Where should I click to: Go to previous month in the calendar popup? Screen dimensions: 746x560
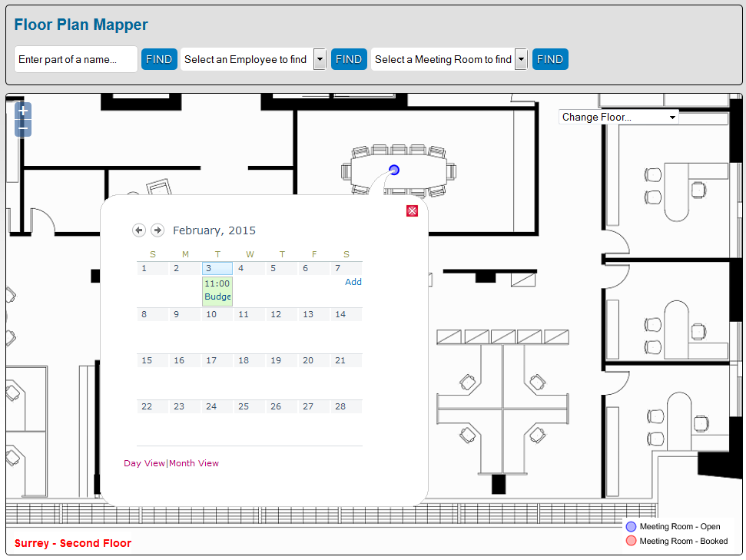(139, 230)
